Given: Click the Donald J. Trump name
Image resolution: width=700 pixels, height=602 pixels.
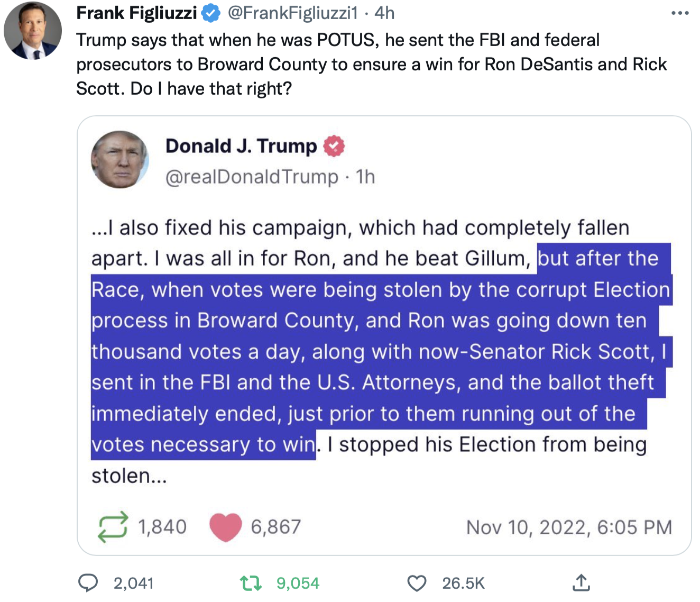Looking at the screenshot, I should pos(241,146).
